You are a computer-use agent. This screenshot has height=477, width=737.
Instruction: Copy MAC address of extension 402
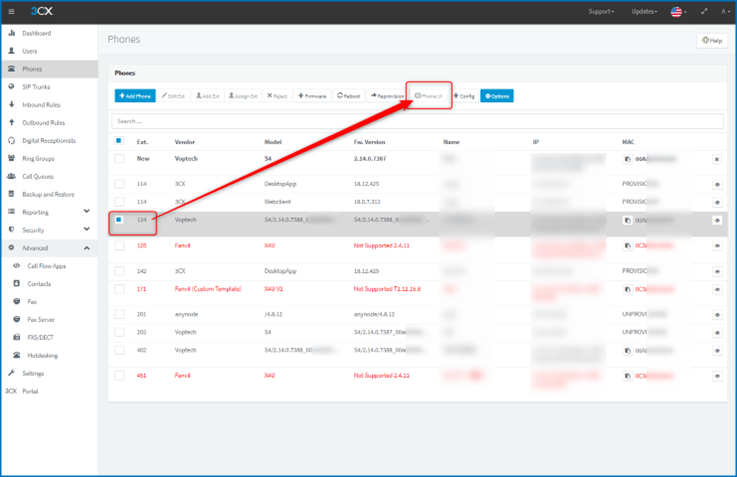[627, 351]
